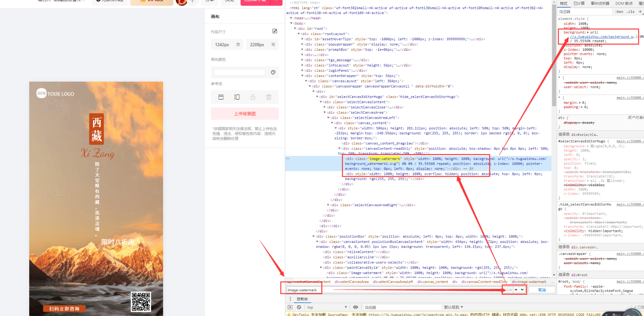Switch to the 事件侦听器 tab
Viewport: 644px width, 316px height.
click(x=600, y=3)
